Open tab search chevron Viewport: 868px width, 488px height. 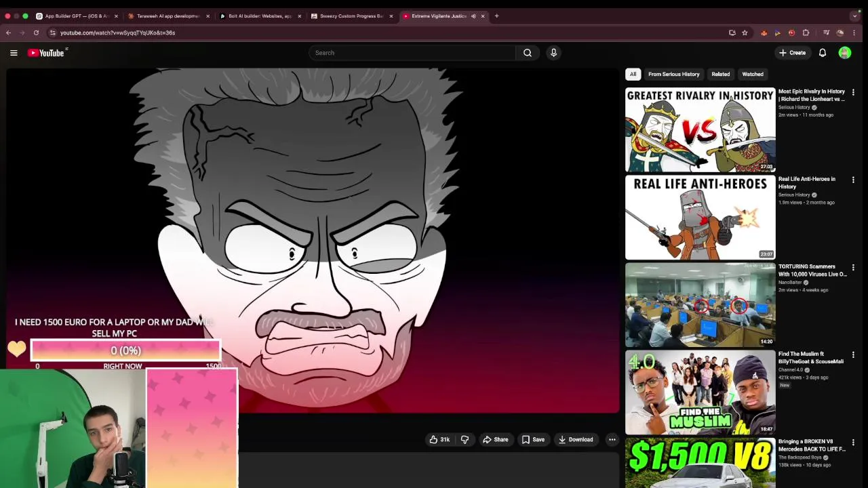[854, 16]
